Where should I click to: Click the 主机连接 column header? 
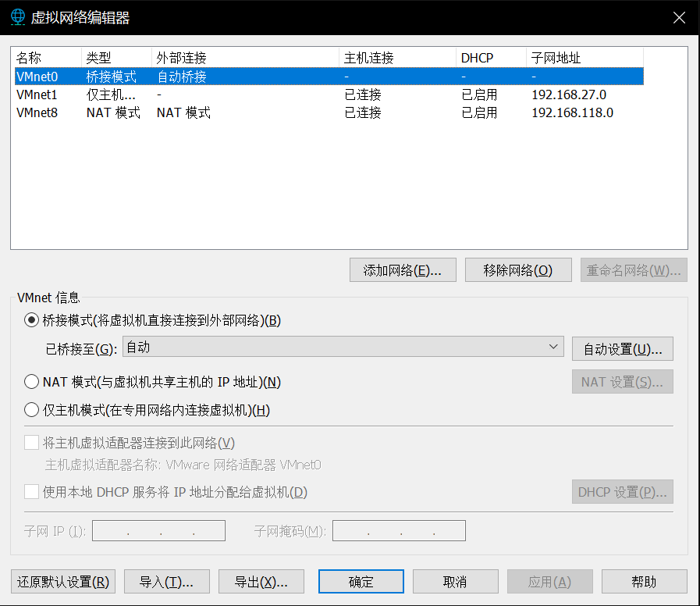coord(397,58)
